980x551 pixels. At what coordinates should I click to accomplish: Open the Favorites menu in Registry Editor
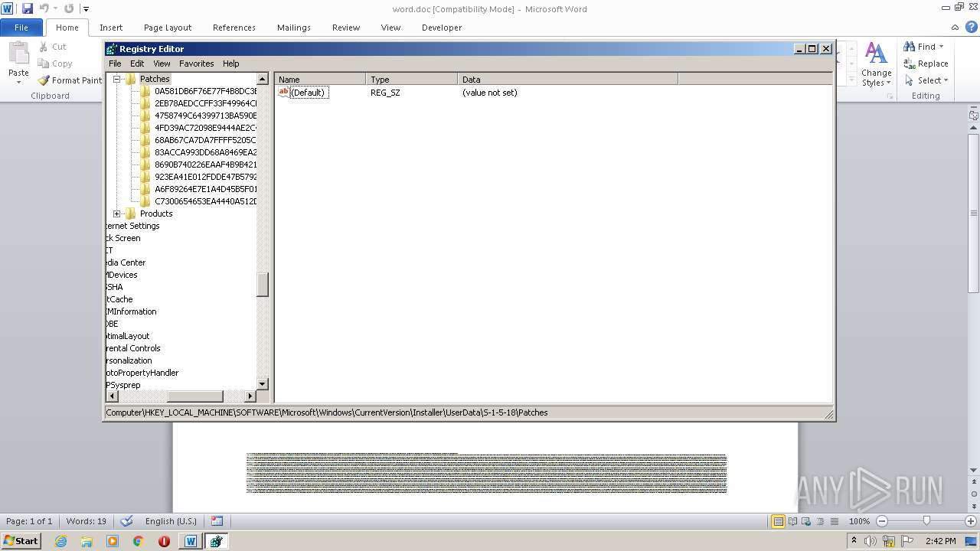pyautogui.click(x=197, y=64)
